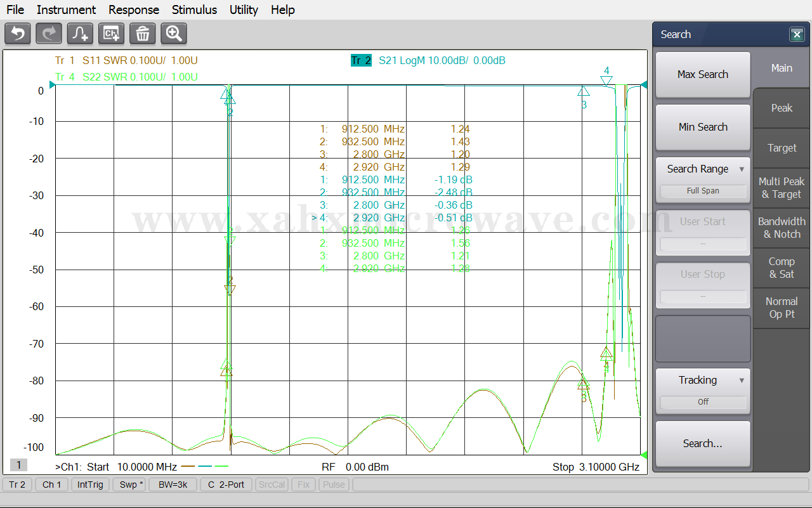This screenshot has width=812, height=508.
Task: Click the Undo arrow icon
Action: 18,34
